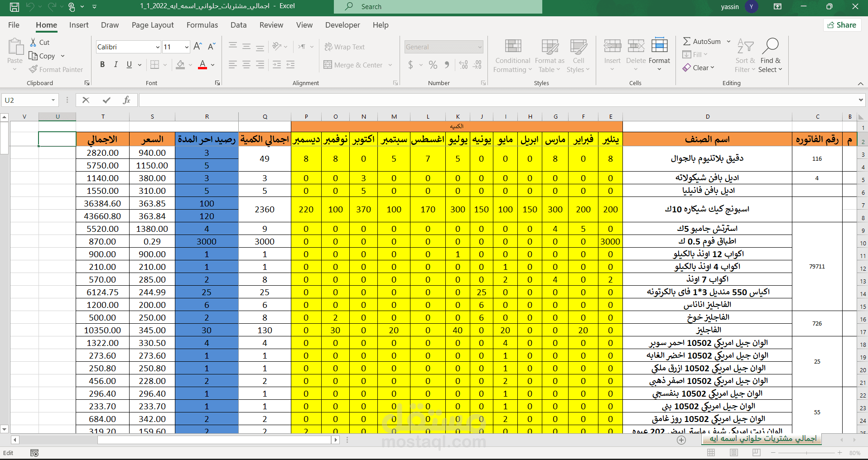The height and width of the screenshot is (460, 868).
Task: Click the AutoSum icon
Action: pyautogui.click(x=687, y=41)
